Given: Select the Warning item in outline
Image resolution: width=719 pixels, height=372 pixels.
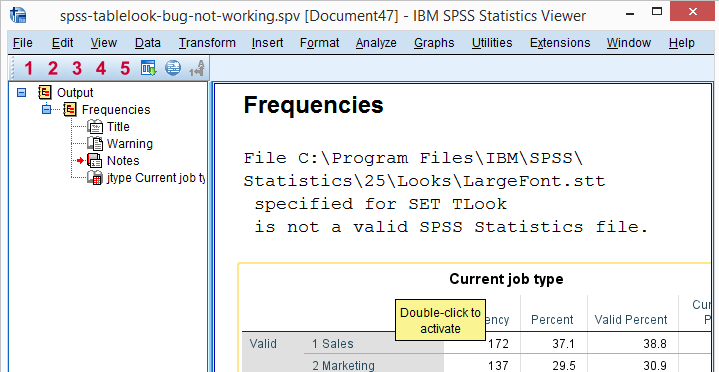Looking at the screenshot, I should [130, 144].
